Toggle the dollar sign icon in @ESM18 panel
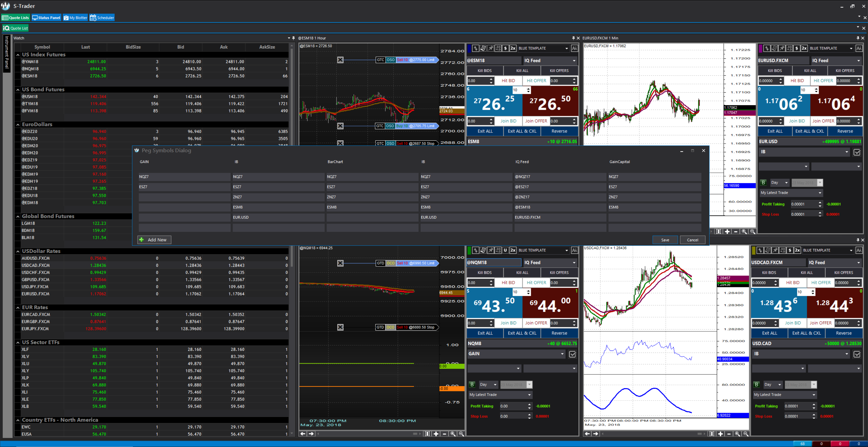 point(505,48)
